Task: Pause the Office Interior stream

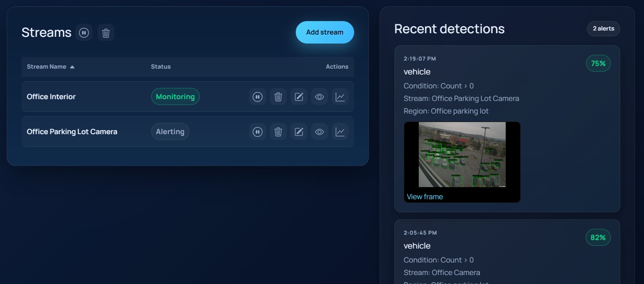Action: coord(257,96)
